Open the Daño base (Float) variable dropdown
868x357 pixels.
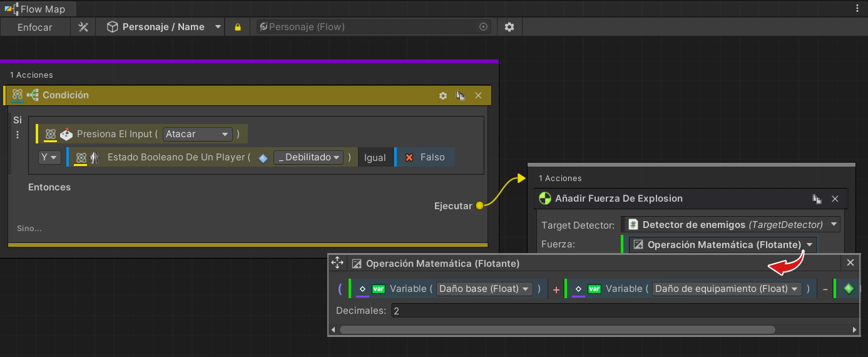point(484,289)
